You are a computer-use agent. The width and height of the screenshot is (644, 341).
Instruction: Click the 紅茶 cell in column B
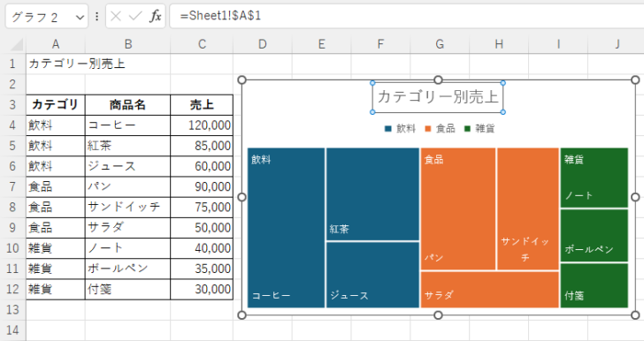tap(127, 146)
